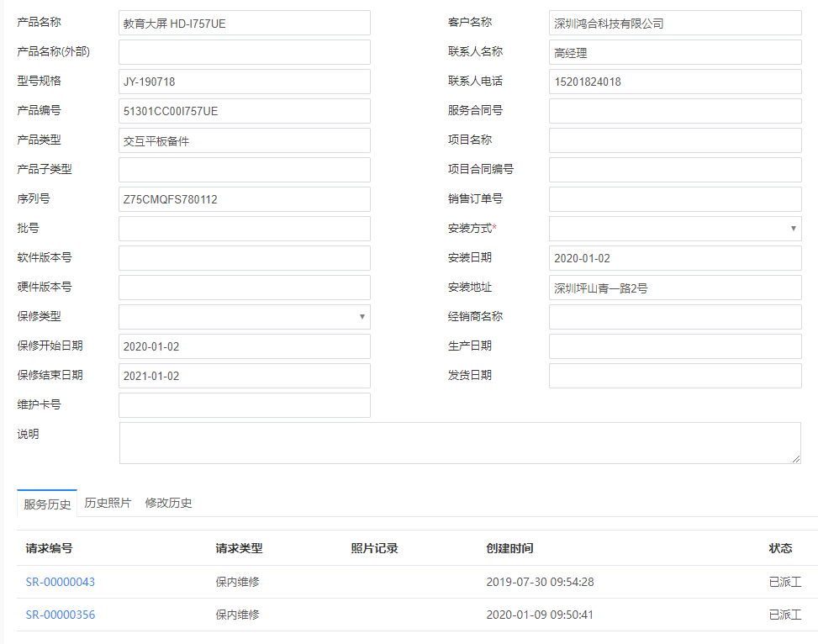Click the 软件版本号 input field
818x644 pixels.
pos(244,257)
